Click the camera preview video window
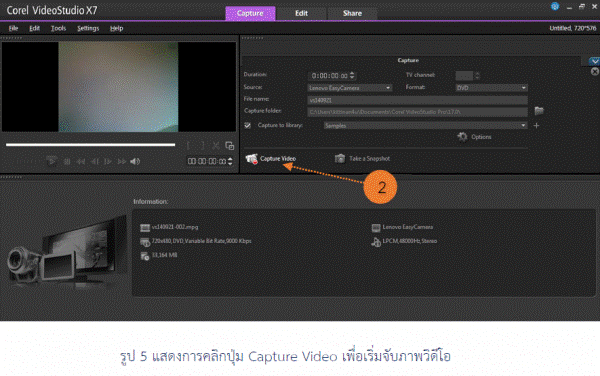 tap(118, 87)
